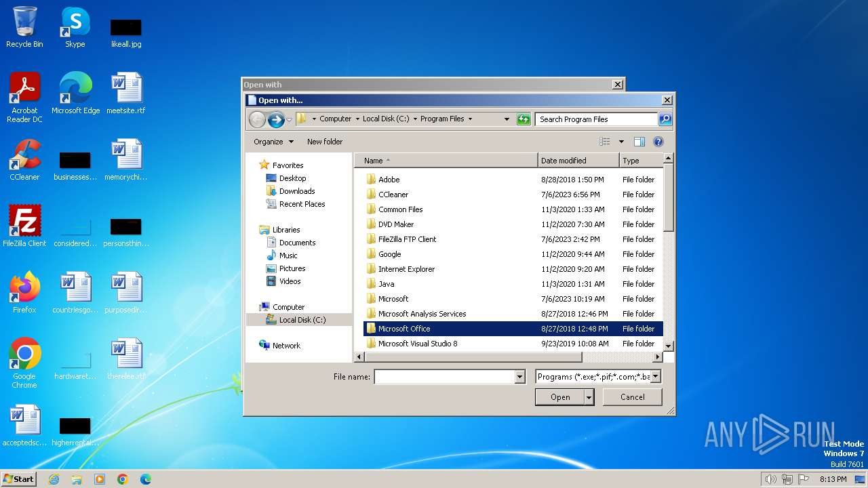Open Acrobat Reader DC shortcut
Screen dimensions: 868x488
pos(24,98)
